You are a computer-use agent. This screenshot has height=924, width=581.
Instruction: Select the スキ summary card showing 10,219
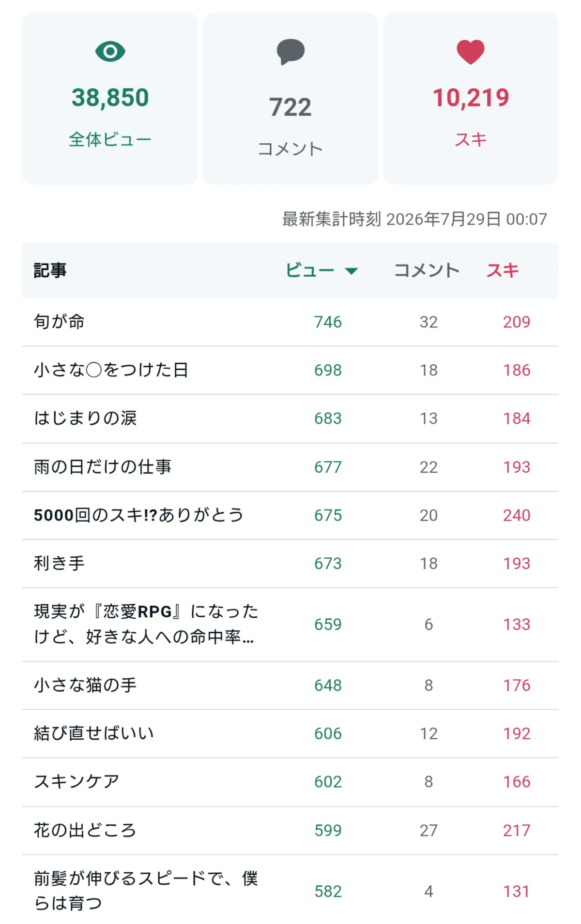pos(471,98)
